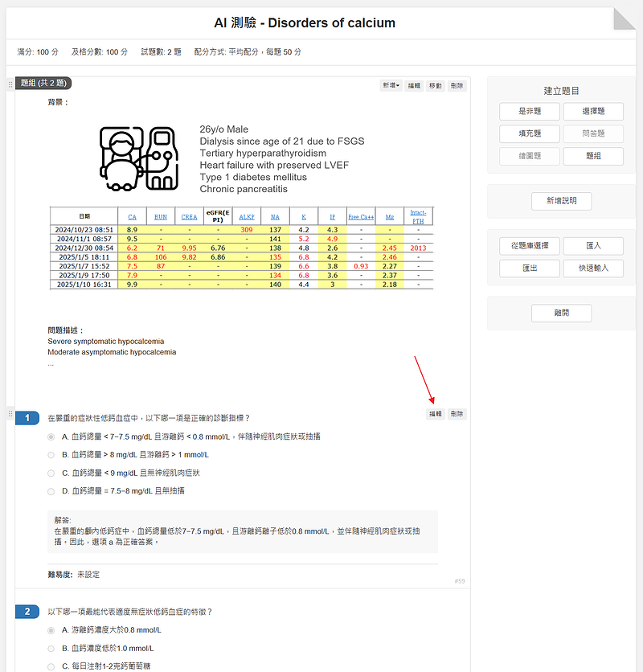This screenshot has width=643, height=672.
Task: Click the blue question 2 number badge
Action: point(27,613)
